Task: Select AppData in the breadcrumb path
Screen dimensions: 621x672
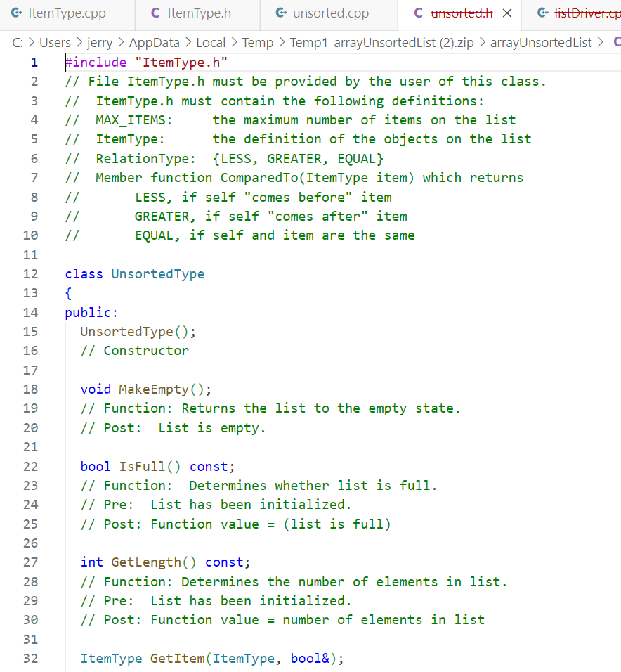Action: point(154,42)
